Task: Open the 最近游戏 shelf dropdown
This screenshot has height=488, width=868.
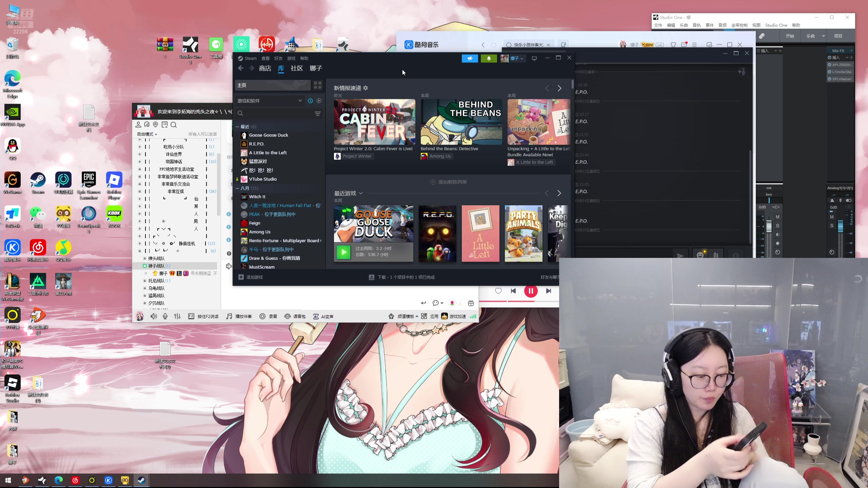Action: pyautogui.click(x=361, y=193)
